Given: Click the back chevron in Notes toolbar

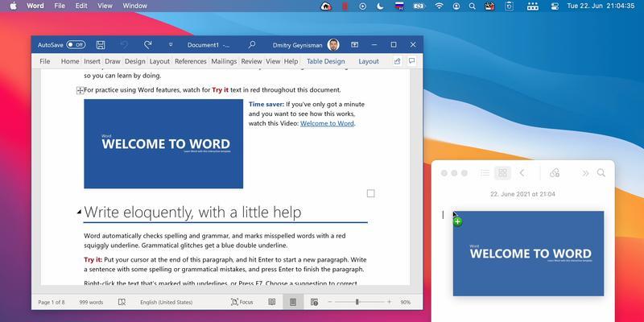Looking at the screenshot, I should tap(522, 173).
